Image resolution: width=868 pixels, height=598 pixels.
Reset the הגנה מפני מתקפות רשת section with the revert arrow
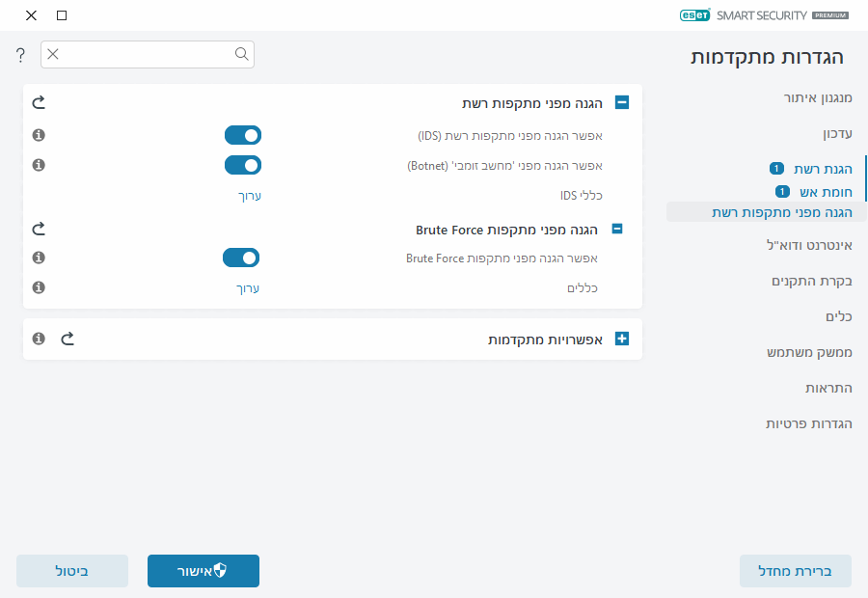[x=39, y=101]
